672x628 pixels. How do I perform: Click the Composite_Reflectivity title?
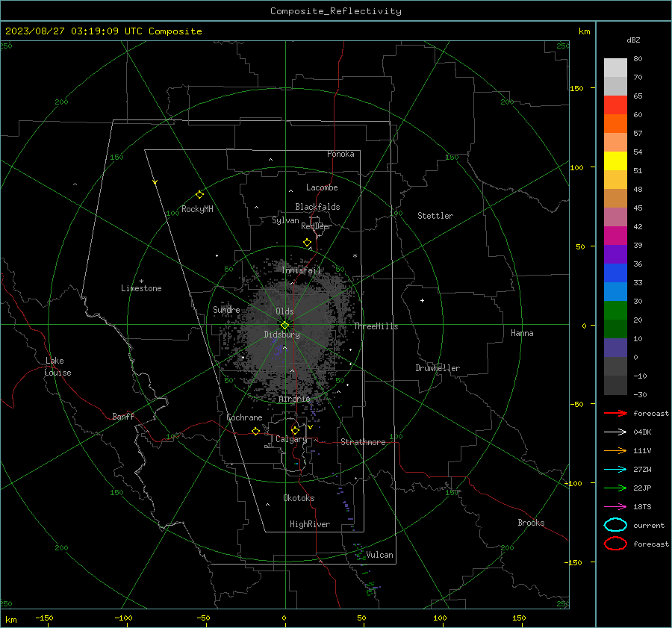336,11
